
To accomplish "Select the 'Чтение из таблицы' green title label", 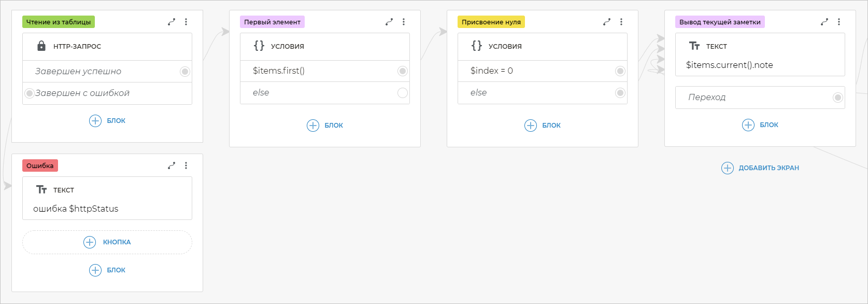I will pyautogui.click(x=59, y=22).
